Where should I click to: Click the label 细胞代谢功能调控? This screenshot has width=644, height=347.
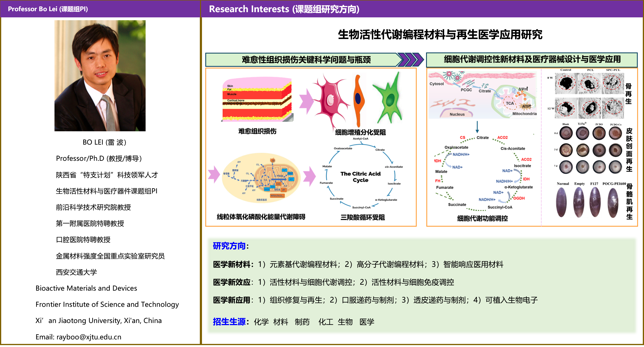tap(482, 219)
